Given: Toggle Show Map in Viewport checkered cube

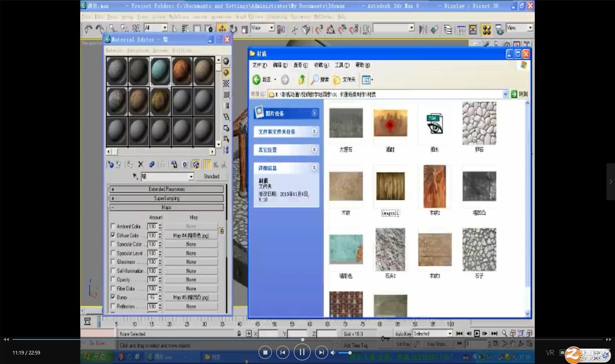Looking at the screenshot, I should 196,165.
